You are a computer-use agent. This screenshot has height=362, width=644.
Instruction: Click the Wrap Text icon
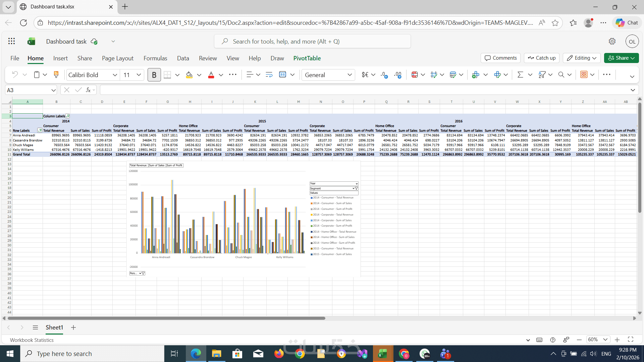tap(269, 75)
